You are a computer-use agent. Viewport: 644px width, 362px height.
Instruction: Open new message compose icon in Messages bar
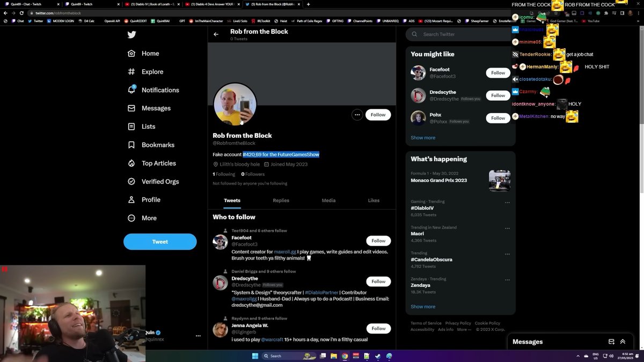tap(611, 342)
